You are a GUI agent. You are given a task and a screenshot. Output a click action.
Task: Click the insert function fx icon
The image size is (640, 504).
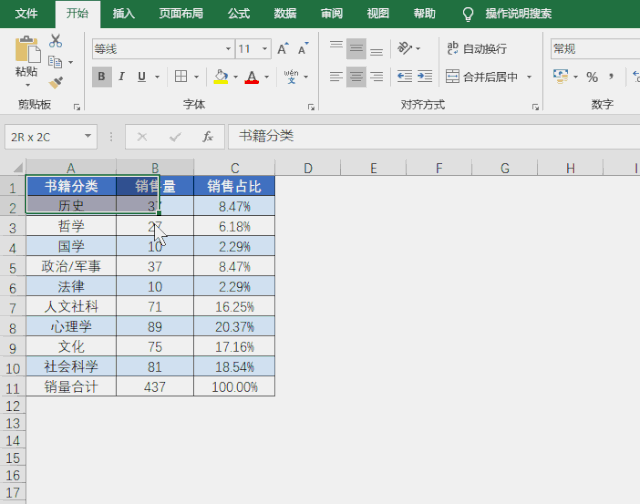(x=208, y=136)
